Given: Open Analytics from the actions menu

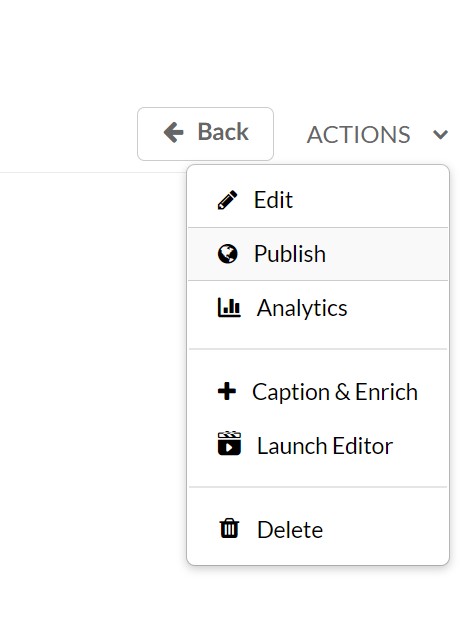Looking at the screenshot, I should point(318,308).
